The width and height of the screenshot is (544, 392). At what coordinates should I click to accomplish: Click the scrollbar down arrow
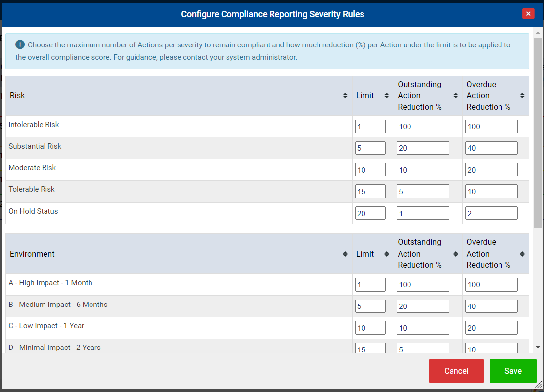click(x=538, y=347)
